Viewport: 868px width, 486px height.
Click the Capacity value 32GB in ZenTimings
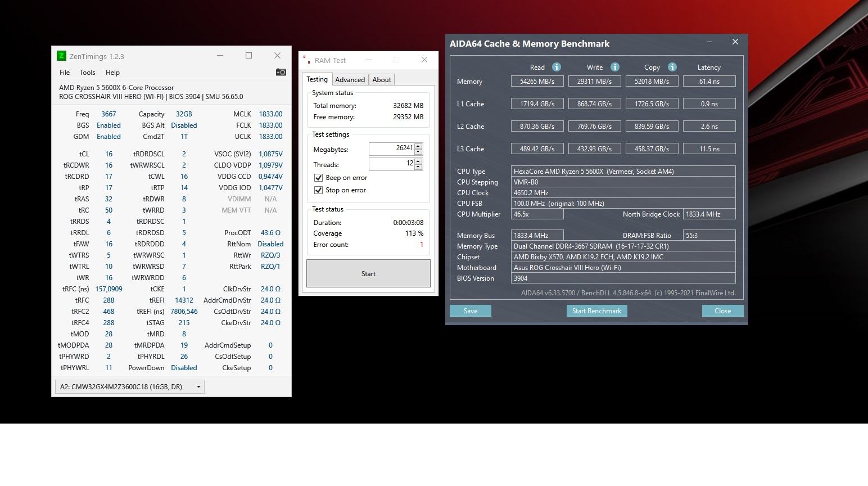184,114
